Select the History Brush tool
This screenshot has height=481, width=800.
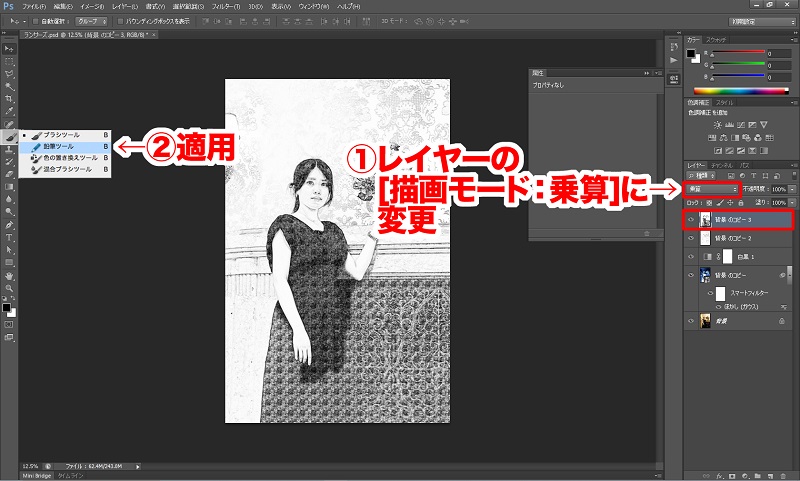(x=9, y=162)
